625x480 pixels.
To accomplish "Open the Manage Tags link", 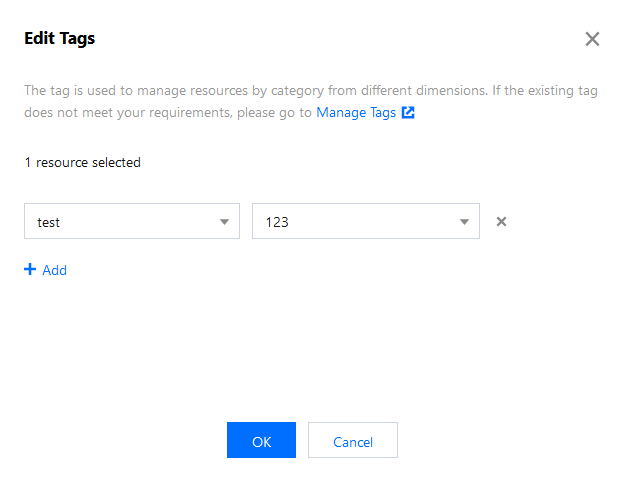I will point(356,113).
